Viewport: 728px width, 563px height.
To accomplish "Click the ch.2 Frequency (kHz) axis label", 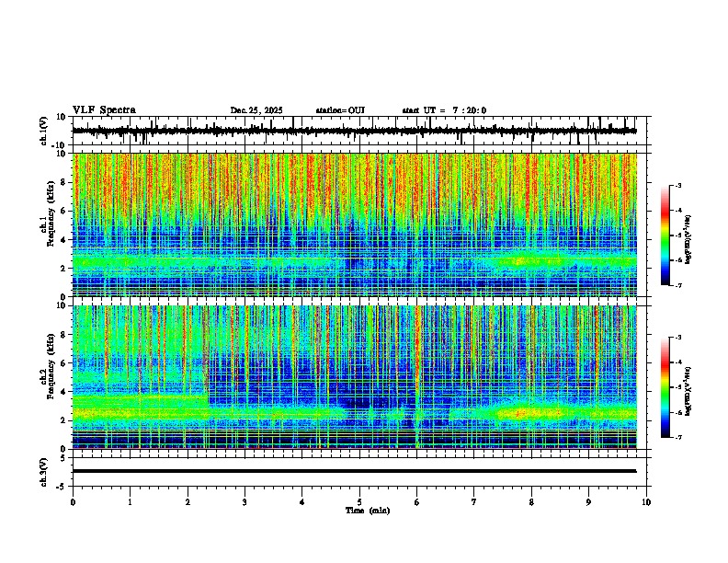I will tap(49, 365).
